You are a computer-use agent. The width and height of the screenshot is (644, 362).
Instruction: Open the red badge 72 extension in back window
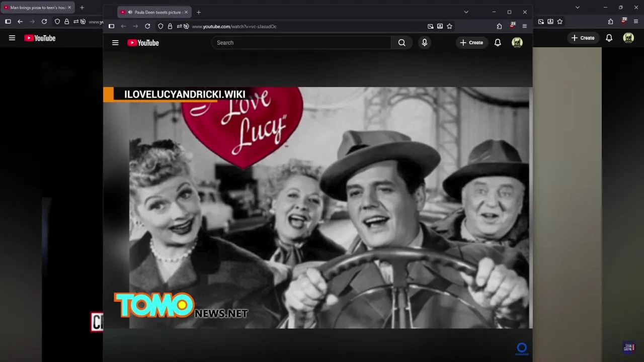(624, 21)
